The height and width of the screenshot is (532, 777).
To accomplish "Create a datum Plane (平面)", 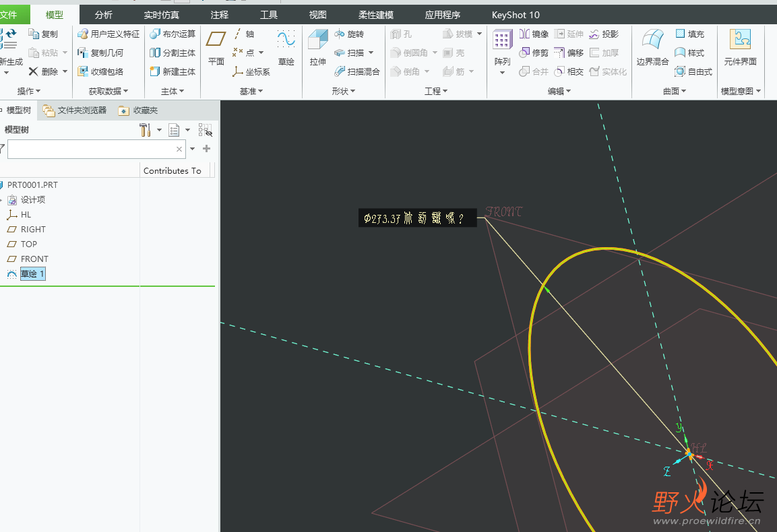I will (216, 48).
